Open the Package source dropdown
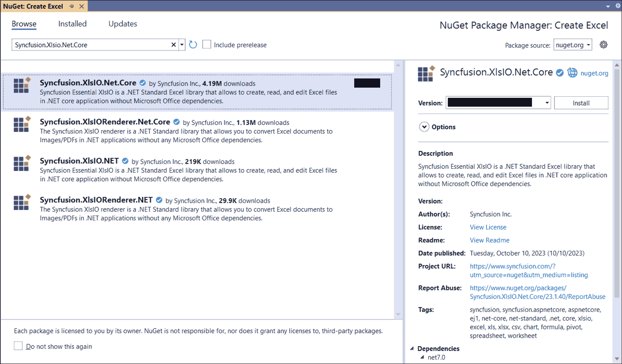Image resolution: width=622 pixels, height=364 pixels. coord(573,45)
